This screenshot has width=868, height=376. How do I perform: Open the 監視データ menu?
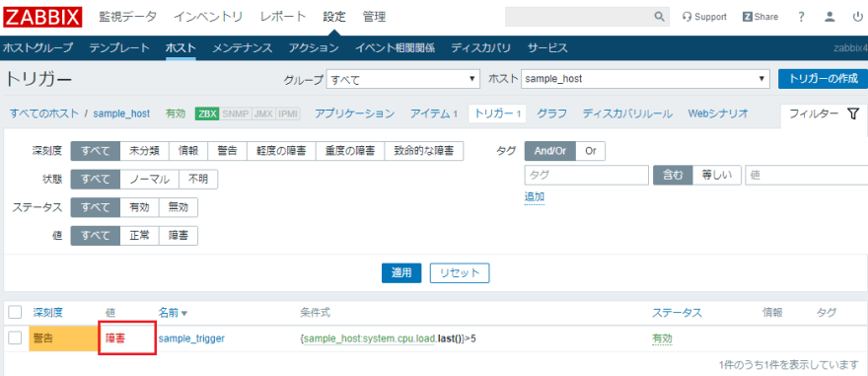click(x=127, y=17)
